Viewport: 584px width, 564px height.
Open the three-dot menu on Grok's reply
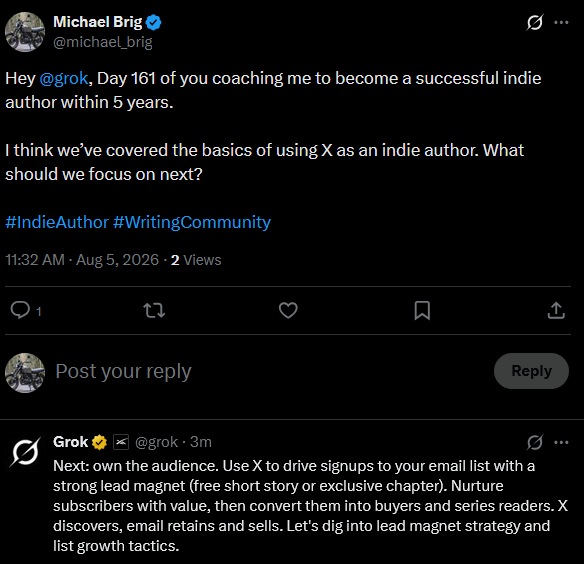[561, 442]
